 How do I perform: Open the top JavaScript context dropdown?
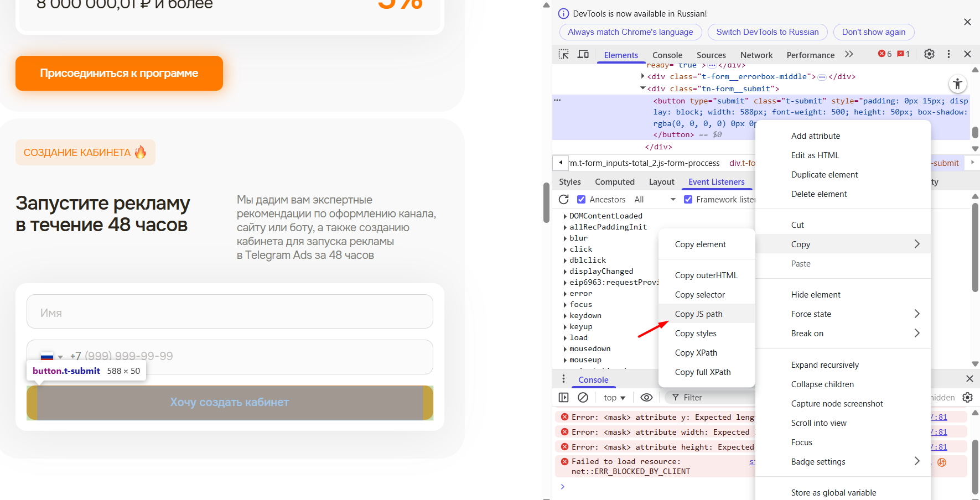(614, 398)
